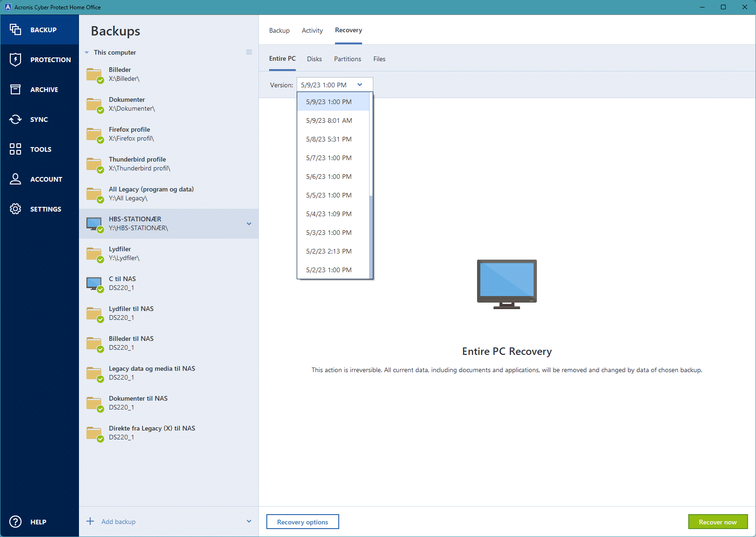Image resolution: width=756 pixels, height=537 pixels.
Task: Click the Dokumenter backup folder icon
Action: pos(95,105)
